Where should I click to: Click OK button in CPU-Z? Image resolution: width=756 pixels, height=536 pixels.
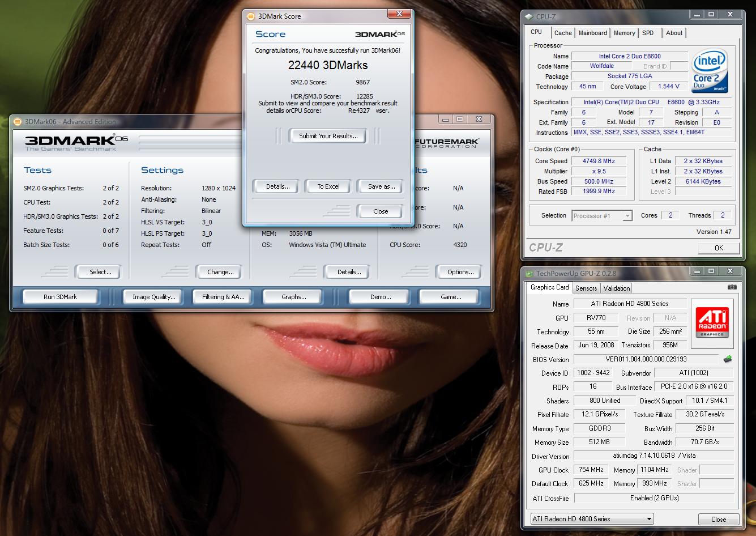coord(719,248)
